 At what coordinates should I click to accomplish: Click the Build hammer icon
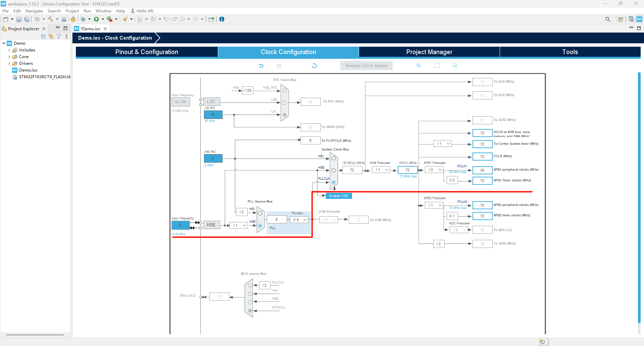click(51, 19)
